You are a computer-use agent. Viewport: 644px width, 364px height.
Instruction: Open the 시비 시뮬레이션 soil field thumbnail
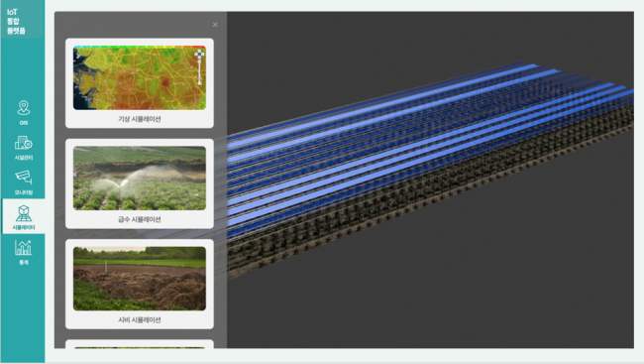[140, 279]
